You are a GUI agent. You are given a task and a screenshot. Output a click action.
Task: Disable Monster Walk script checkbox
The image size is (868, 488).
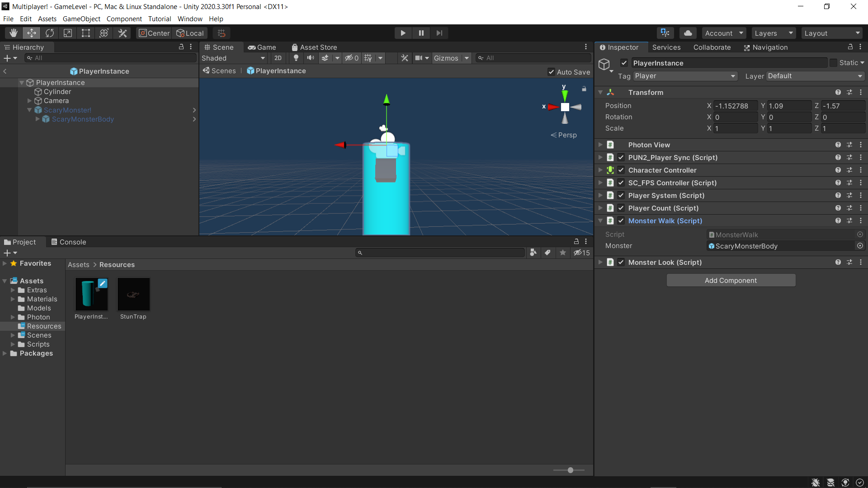coord(621,221)
